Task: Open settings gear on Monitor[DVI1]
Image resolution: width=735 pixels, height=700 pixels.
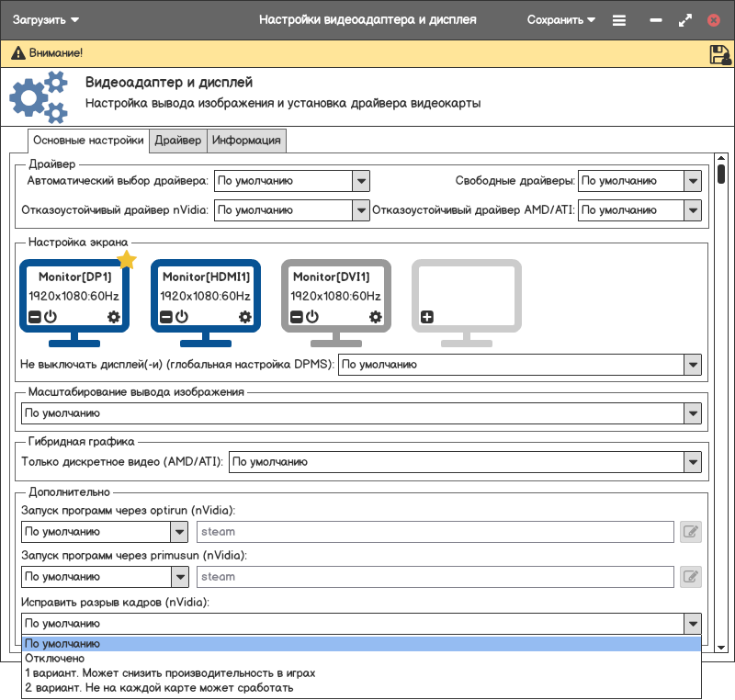Action: tap(375, 317)
